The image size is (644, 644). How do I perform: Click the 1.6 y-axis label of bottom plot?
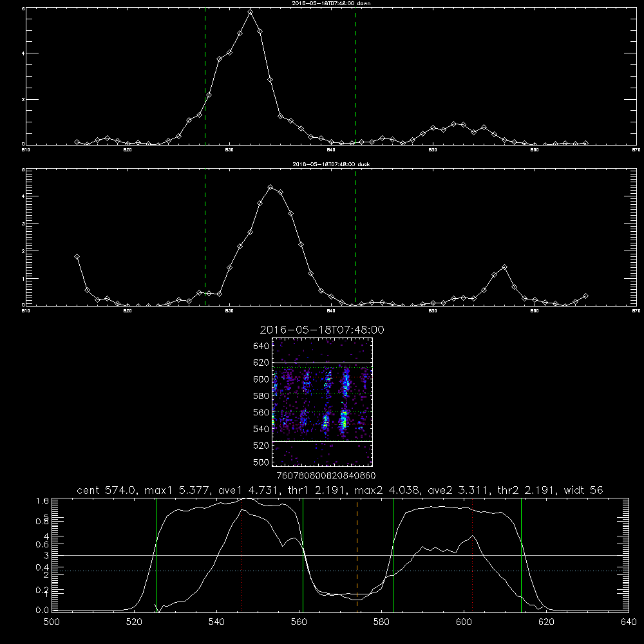tap(43, 501)
